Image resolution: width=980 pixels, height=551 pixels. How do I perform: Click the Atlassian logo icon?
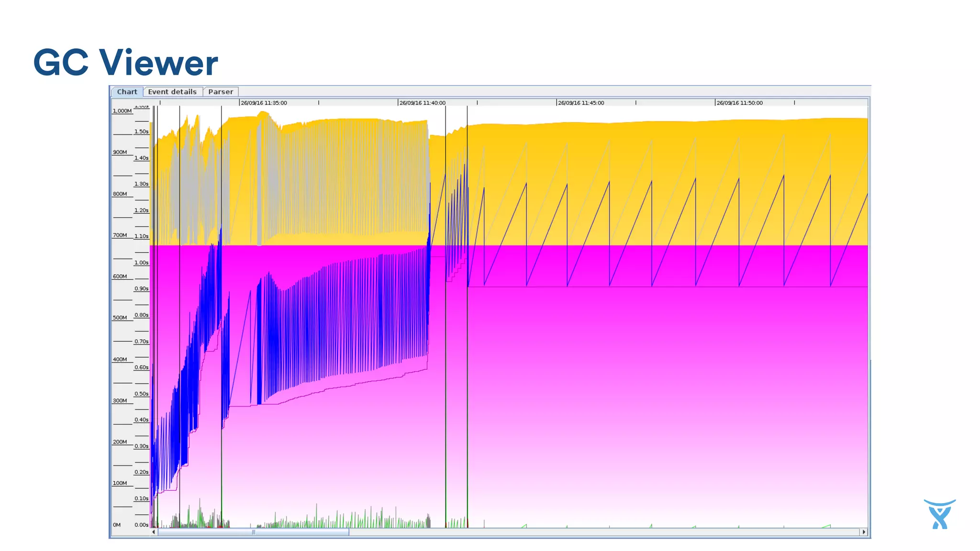pos(939,514)
